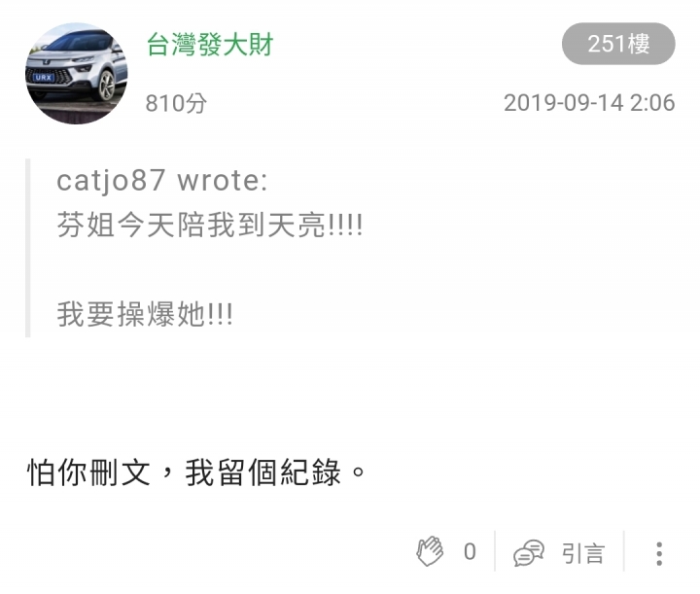Tap the speech bubbles quote icon
The height and width of the screenshot is (594, 700).
pyautogui.click(x=529, y=552)
